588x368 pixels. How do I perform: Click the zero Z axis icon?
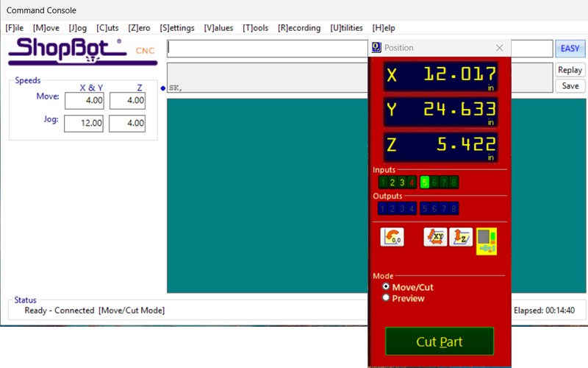(x=461, y=237)
